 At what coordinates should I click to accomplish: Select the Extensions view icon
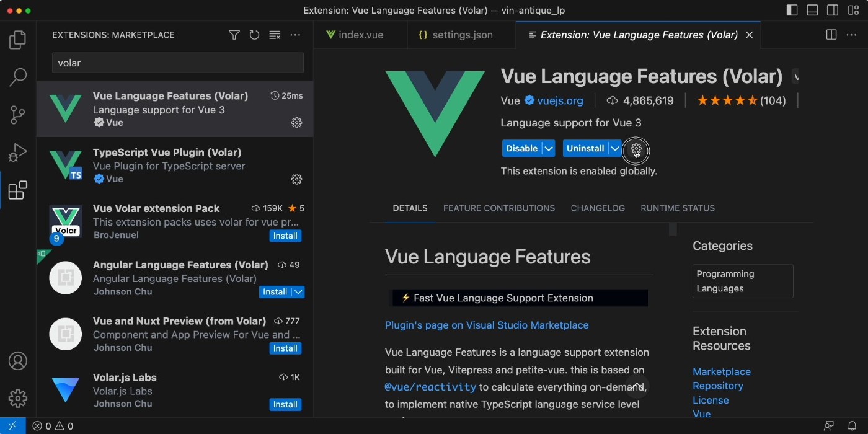(17, 190)
